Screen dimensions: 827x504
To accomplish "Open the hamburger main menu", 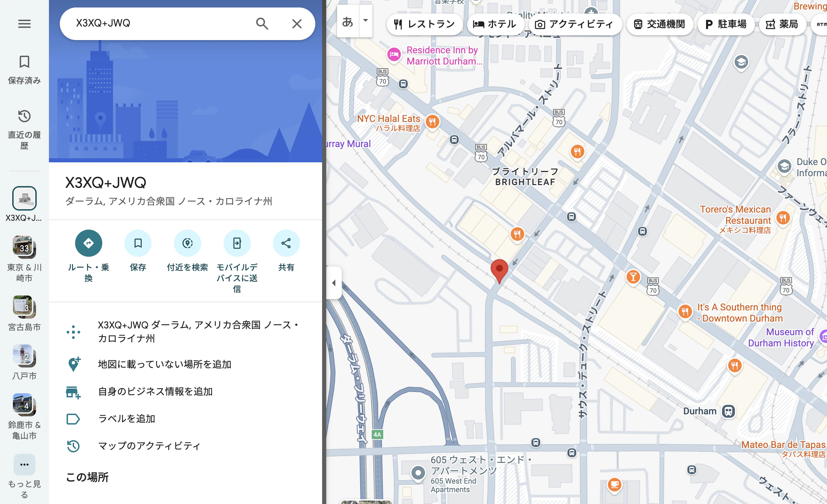I will (x=24, y=23).
